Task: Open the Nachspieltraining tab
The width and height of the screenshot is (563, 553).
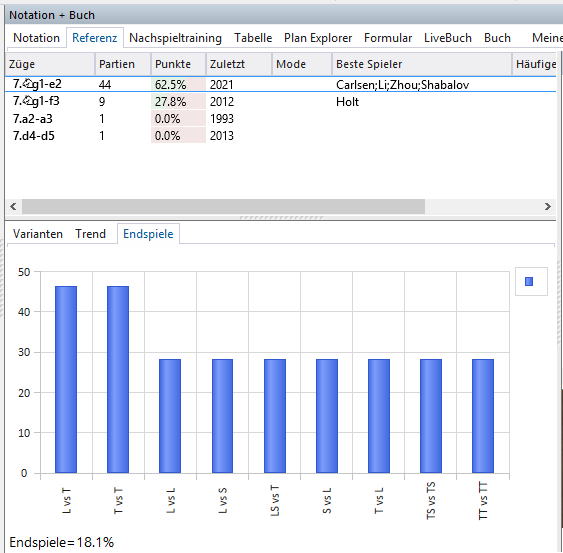Action: click(x=175, y=38)
